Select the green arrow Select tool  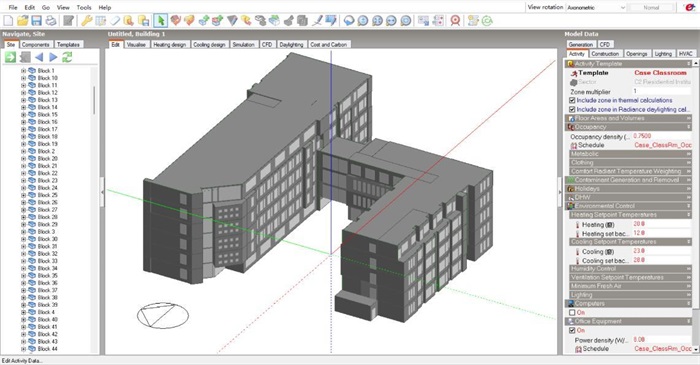161,21
